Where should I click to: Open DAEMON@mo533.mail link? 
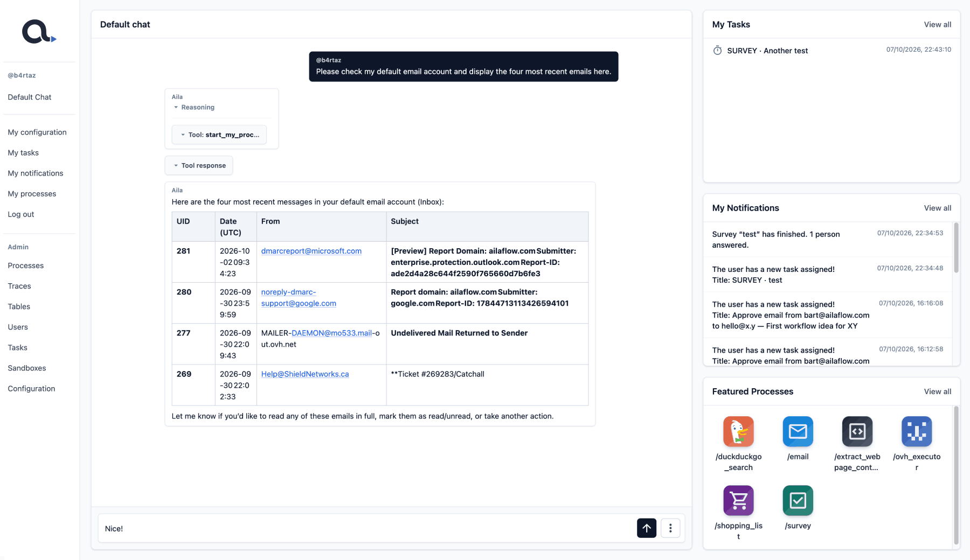331,333
